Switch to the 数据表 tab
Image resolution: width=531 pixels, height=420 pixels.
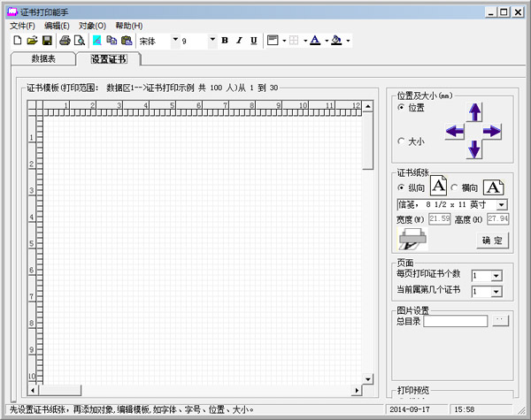[x=43, y=58]
